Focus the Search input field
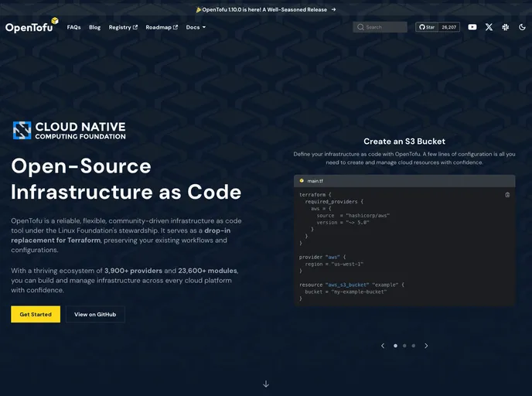 click(x=380, y=27)
